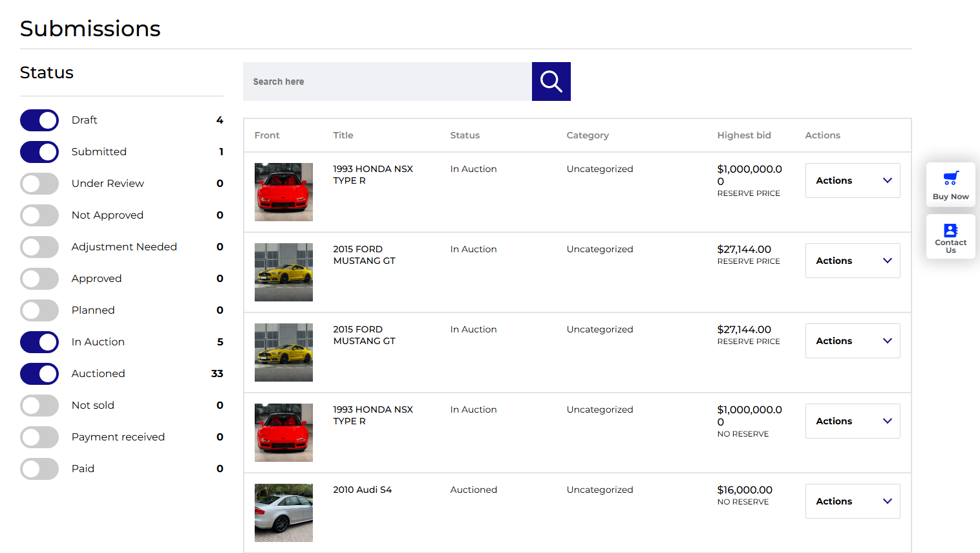
Task: Open thumbnail of Honda NSX with reserve price
Action: point(284,192)
